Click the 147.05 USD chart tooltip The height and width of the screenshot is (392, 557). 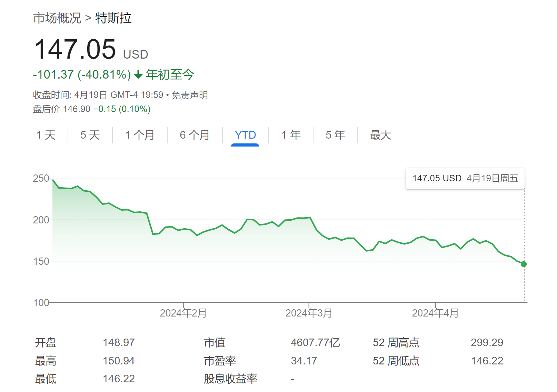[465, 178]
